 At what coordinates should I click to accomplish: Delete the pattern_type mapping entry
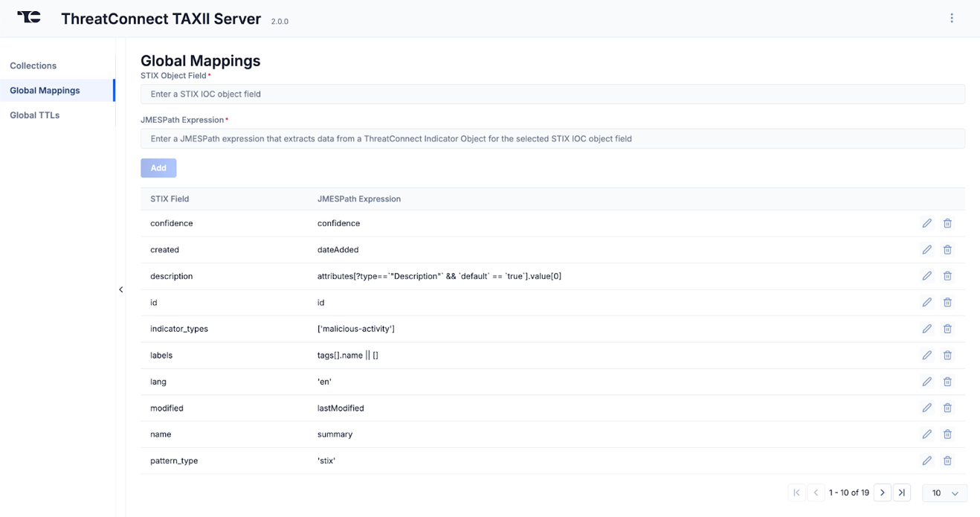point(947,460)
